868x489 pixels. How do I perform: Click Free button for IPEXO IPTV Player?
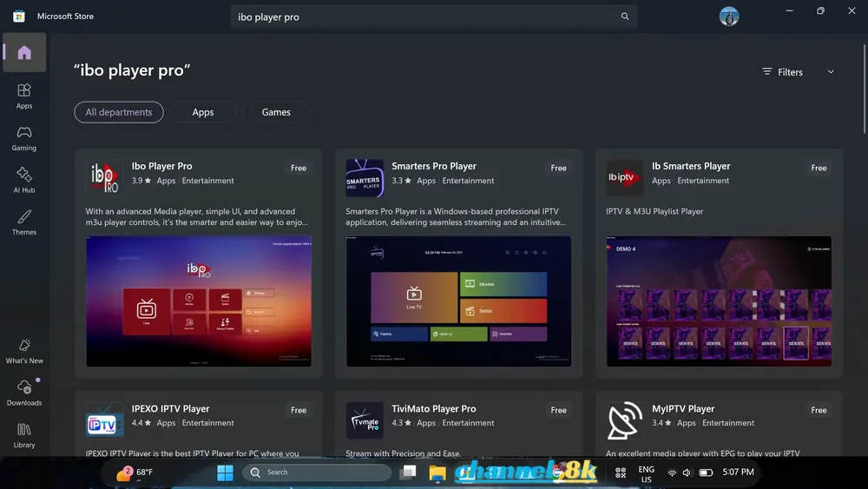coord(299,410)
